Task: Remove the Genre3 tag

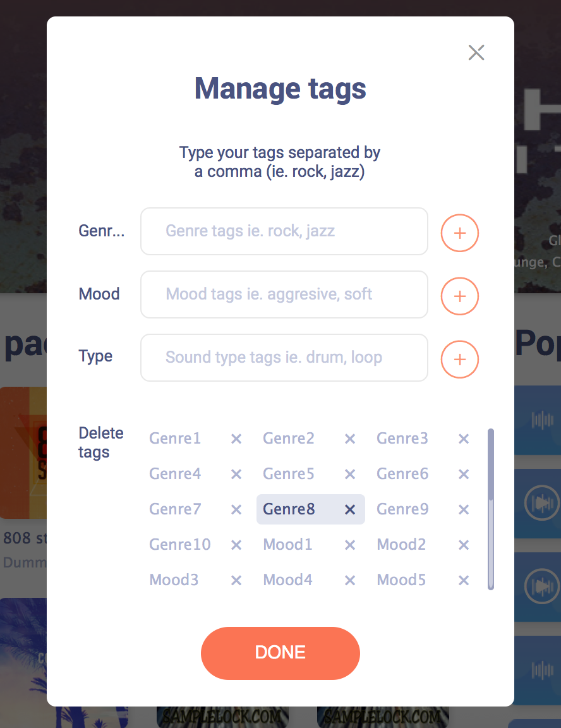Action: (x=464, y=439)
